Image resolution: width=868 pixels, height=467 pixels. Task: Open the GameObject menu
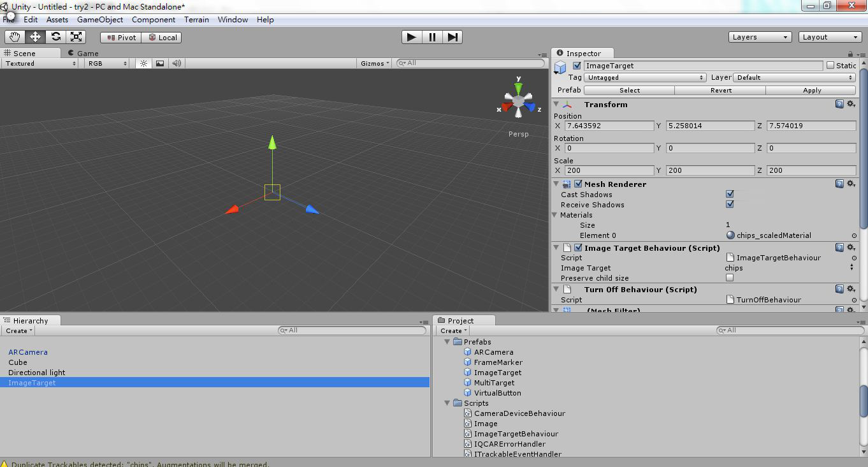click(x=100, y=20)
